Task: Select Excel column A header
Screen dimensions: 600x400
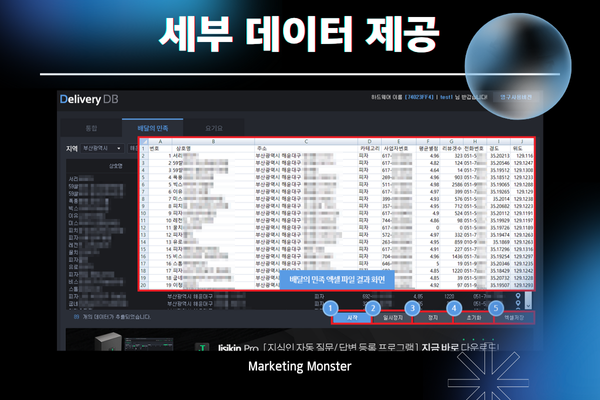Action: pos(160,141)
